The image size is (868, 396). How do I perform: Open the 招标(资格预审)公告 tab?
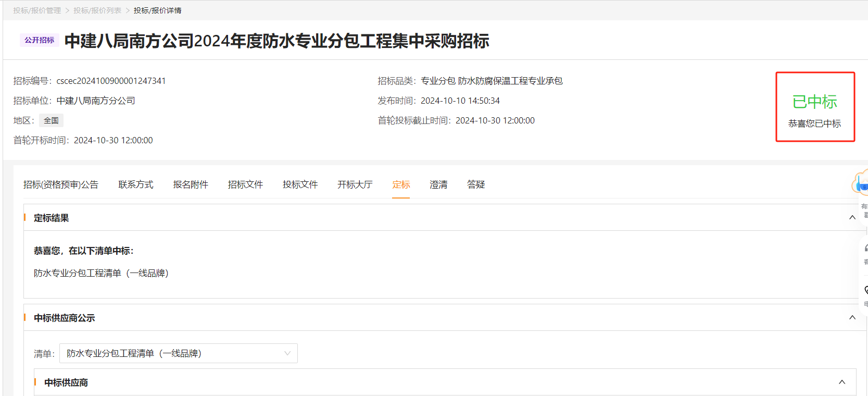click(61, 184)
